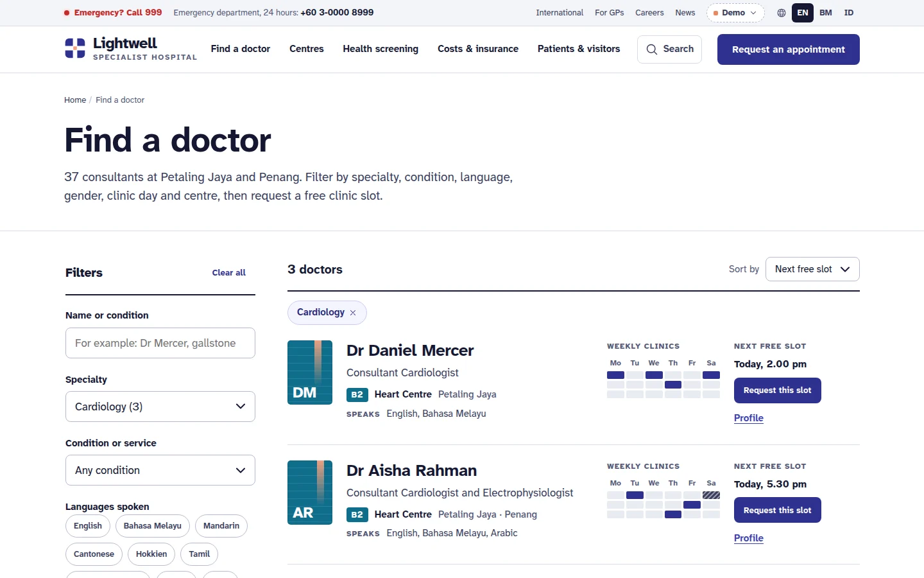Toggle the Hokkien language filter
Image resolution: width=924 pixels, height=578 pixels.
(x=151, y=554)
